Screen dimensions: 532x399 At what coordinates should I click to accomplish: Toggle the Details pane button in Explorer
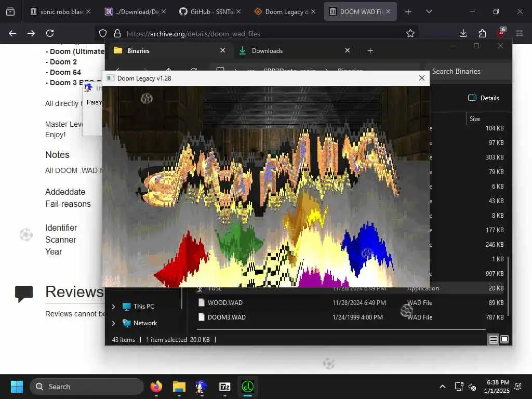coord(484,98)
